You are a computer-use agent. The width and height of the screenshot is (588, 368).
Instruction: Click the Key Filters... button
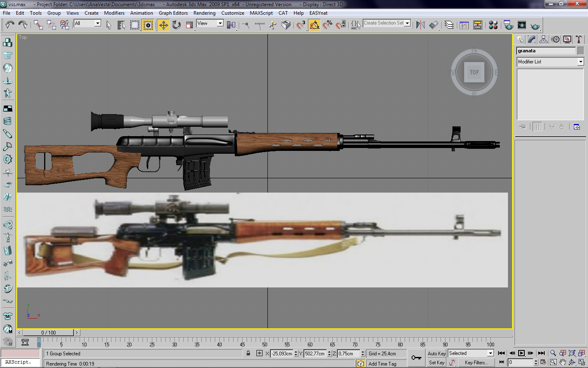pos(477,363)
